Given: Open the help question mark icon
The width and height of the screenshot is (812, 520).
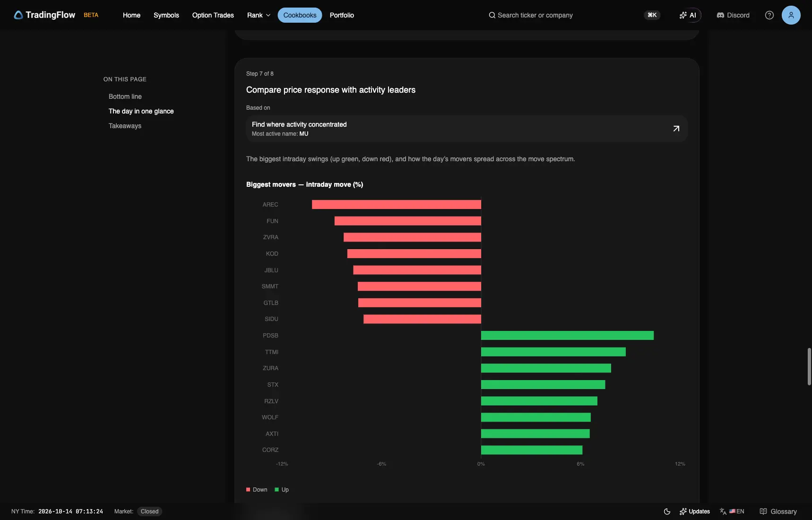Looking at the screenshot, I should 769,15.
